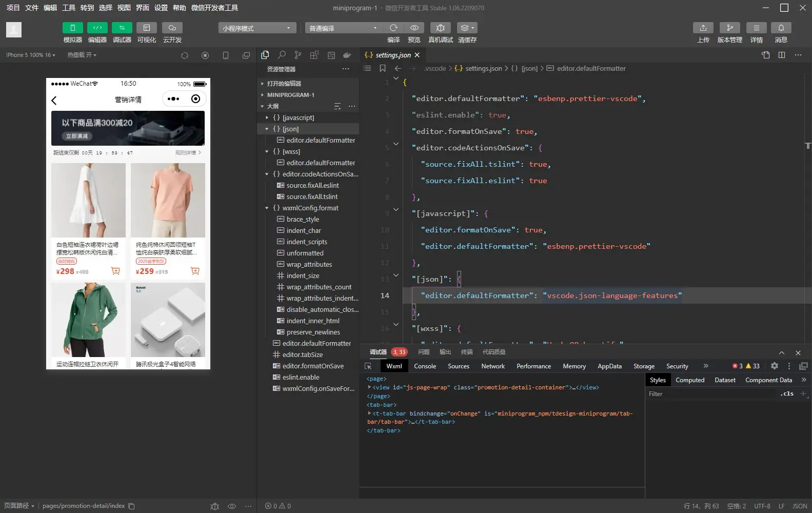Viewport: 812px width, 513px height.
Task: Toggle the Debugger (调试器) panel button
Action: (122, 28)
